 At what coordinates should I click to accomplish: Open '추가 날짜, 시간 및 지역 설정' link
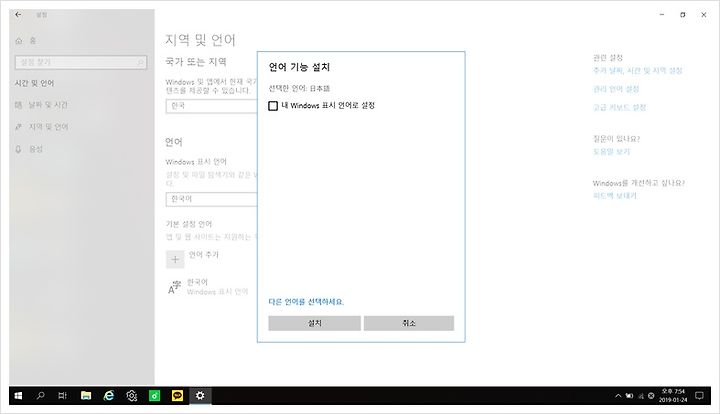pos(637,71)
